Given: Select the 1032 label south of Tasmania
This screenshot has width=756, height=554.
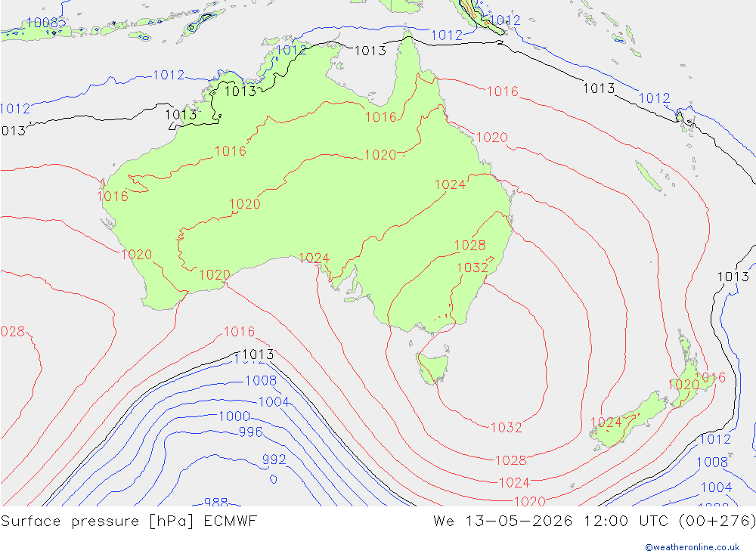Looking at the screenshot, I should click(x=507, y=428).
